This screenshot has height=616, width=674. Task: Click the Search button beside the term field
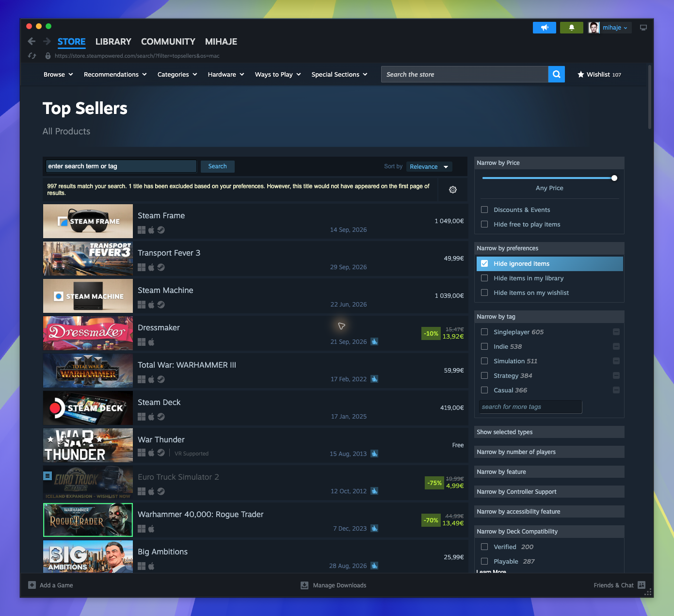218,166
